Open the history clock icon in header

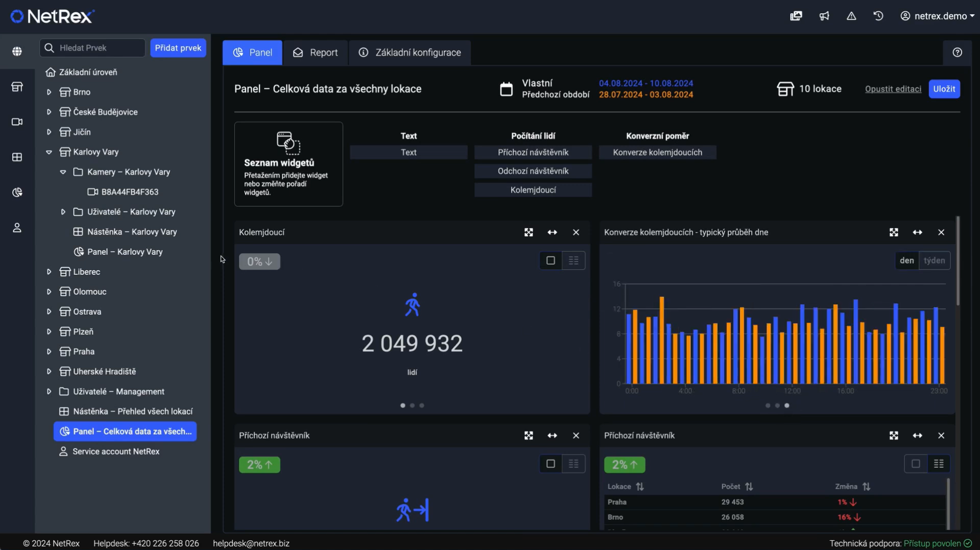878,16
